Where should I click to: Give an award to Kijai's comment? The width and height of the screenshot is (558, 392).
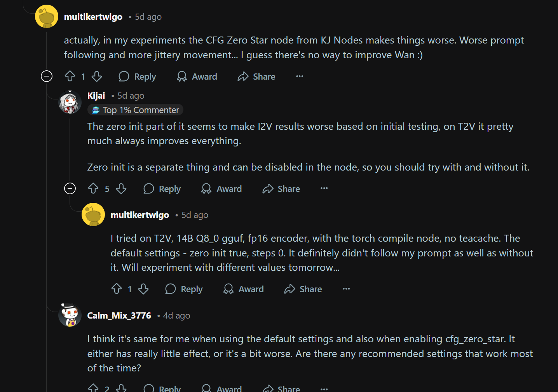(221, 189)
